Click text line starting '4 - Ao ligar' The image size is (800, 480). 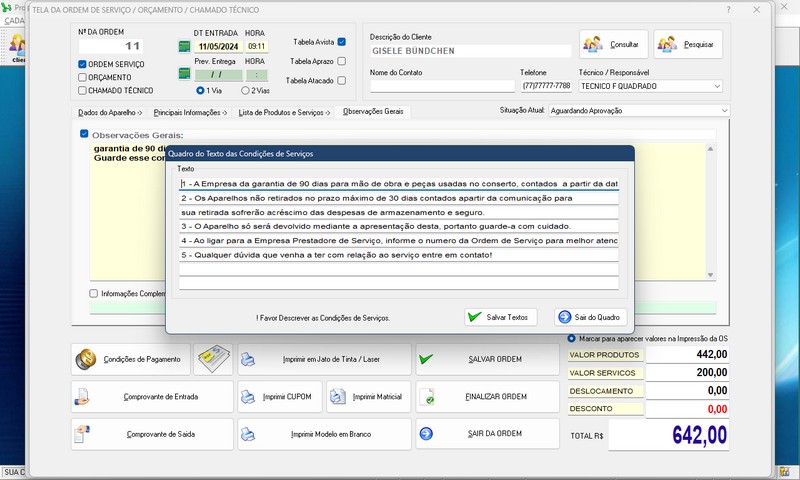point(399,240)
